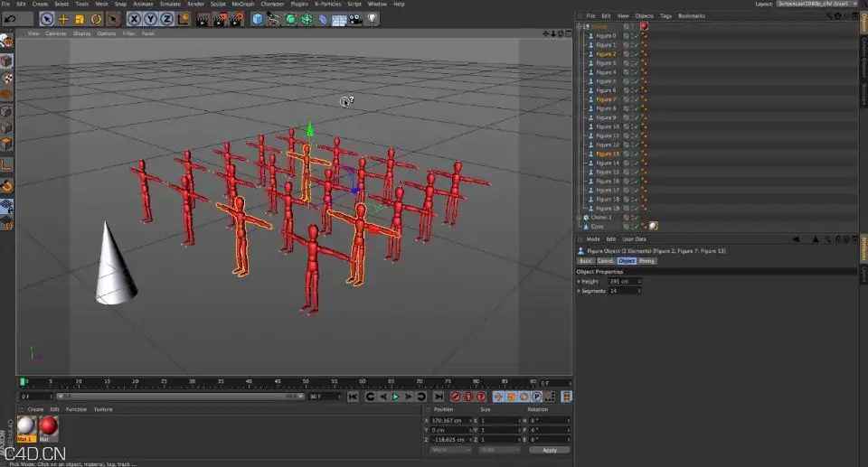Open the Simulate menu
This screenshot has height=467, width=868.
[x=170, y=4]
